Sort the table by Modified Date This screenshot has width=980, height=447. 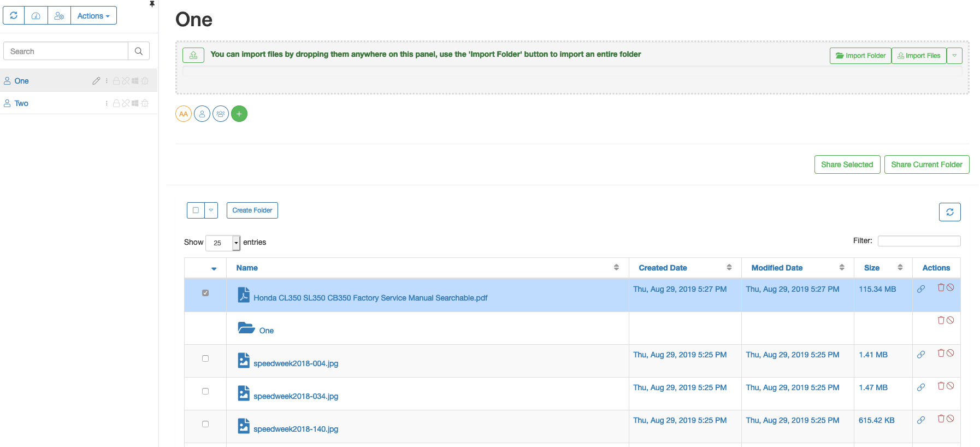point(798,268)
